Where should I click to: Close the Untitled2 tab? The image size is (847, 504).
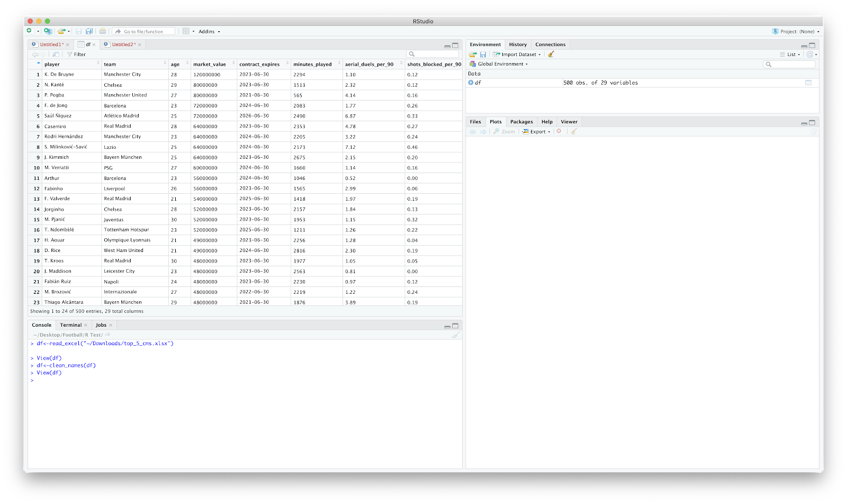140,44
